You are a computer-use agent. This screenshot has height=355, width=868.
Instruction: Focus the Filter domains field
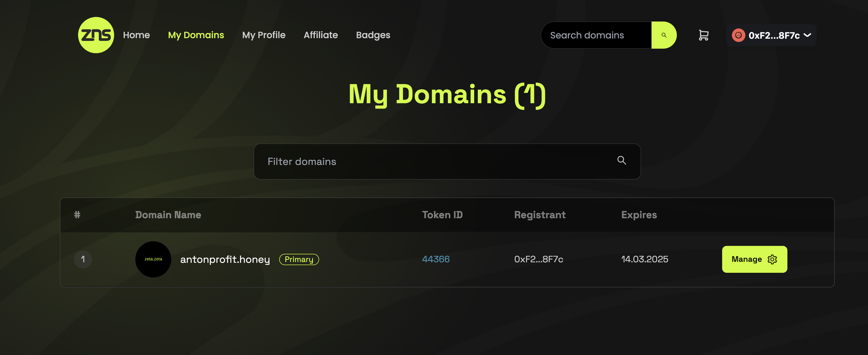pyautogui.click(x=447, y=161)
